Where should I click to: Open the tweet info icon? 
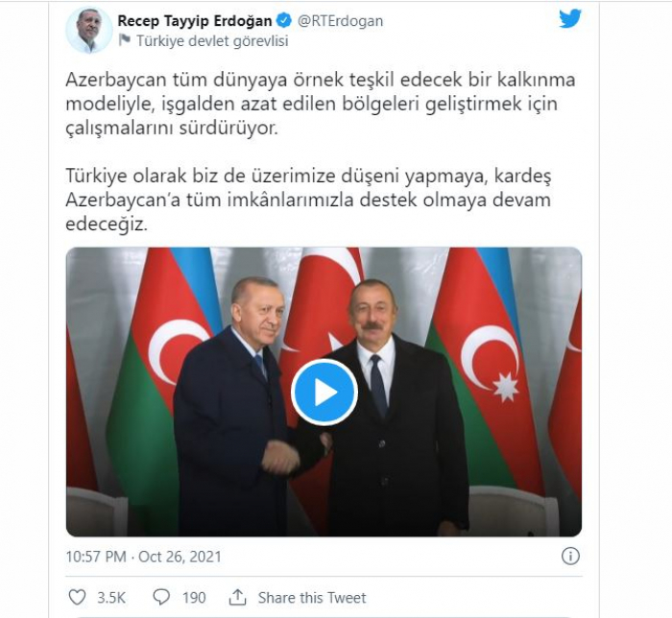pyautogui.click(x=570, y=556)
